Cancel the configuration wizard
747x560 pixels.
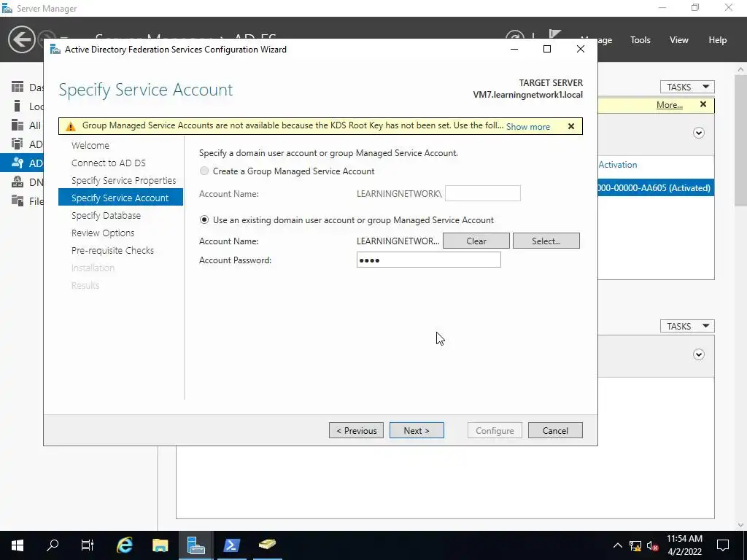pyautogui.click(x=555, y=430)
